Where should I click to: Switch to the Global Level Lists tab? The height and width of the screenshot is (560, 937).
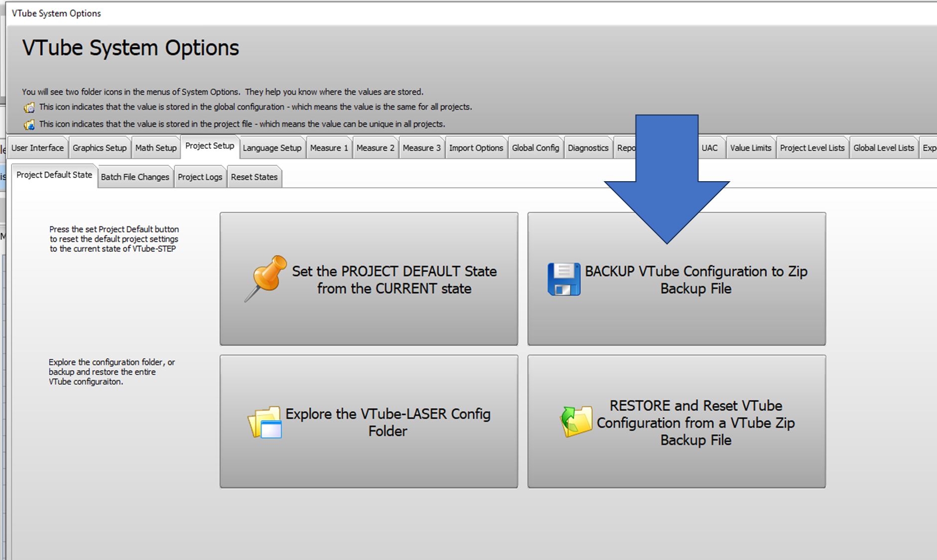884,148
